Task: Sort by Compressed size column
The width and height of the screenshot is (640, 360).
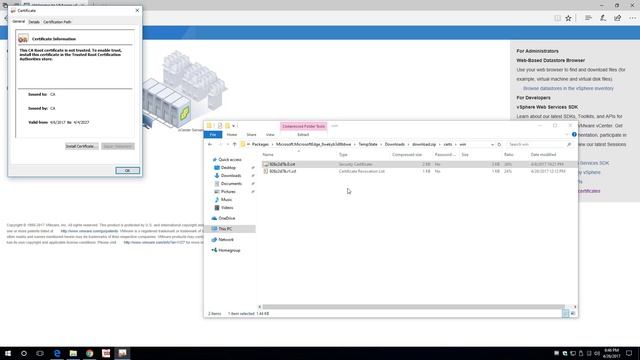Action: click(x=407, y=155)
